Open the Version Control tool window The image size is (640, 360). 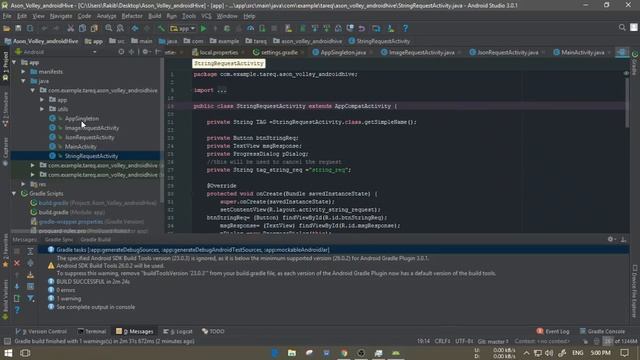coord(41,331)
